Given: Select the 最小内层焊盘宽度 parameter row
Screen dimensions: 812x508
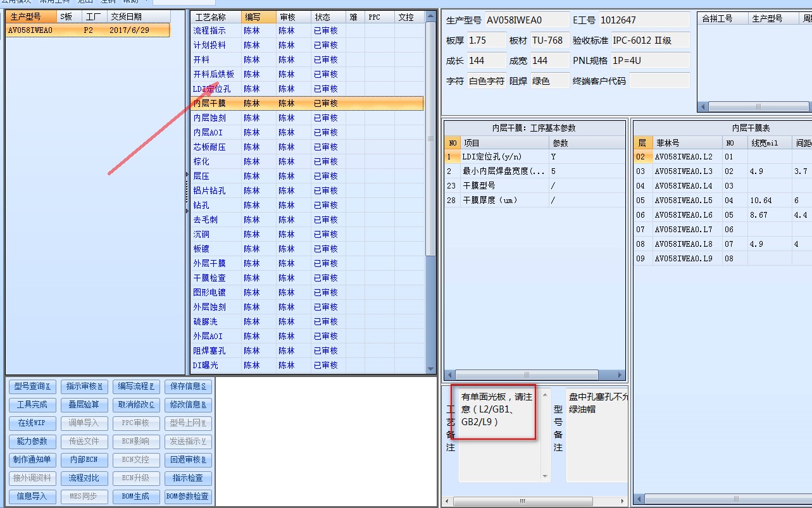Looking at the screenshot, I should point(535,171).
